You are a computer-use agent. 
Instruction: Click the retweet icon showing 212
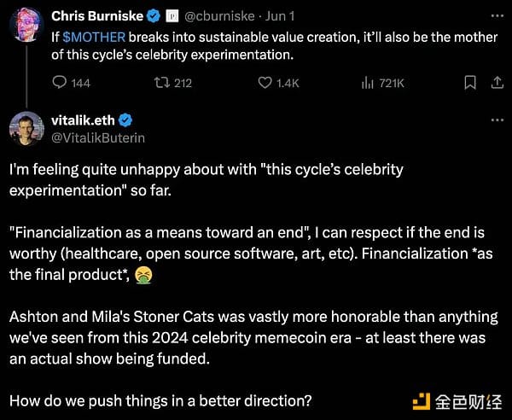[162, 83]
